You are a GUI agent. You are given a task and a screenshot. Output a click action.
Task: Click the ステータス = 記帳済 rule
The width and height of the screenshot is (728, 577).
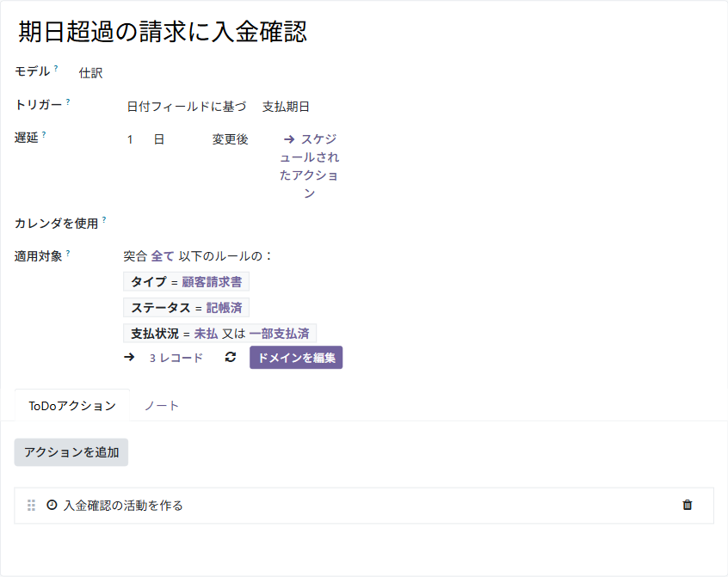click(186, 308)
